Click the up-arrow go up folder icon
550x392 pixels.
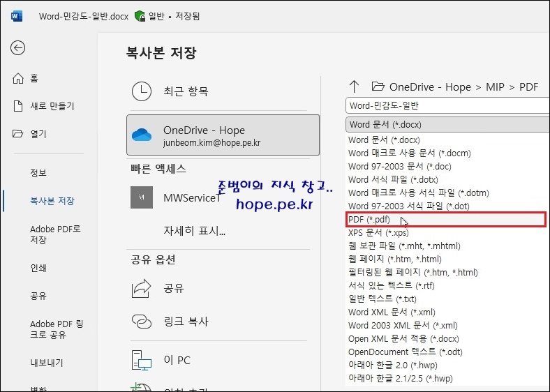click(355, 86)
